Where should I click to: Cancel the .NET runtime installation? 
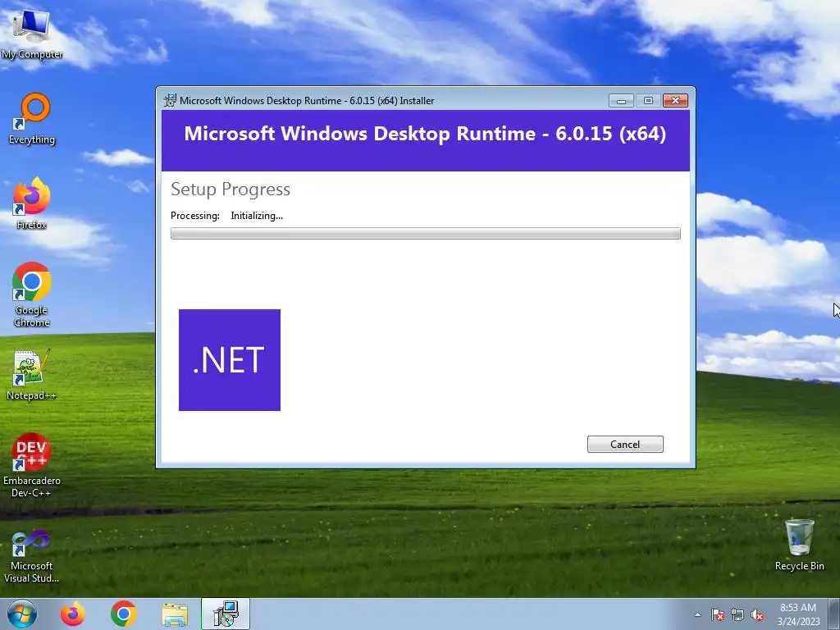[625, 444]
